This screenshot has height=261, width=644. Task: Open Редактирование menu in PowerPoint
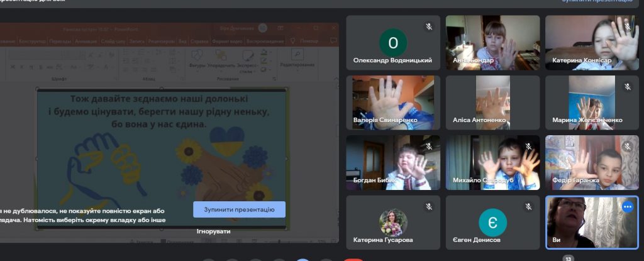[x=297, y=58]
